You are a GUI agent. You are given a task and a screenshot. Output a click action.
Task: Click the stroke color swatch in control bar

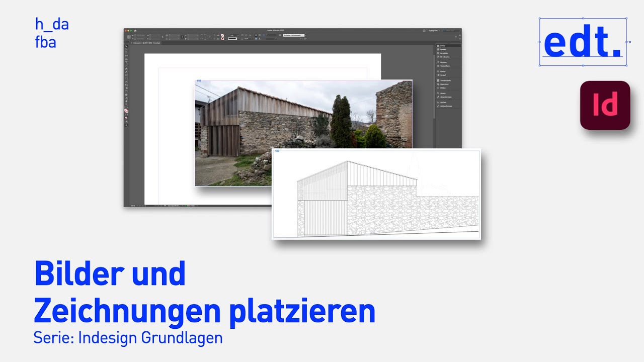pyautogui.click(x=222, y=39)
